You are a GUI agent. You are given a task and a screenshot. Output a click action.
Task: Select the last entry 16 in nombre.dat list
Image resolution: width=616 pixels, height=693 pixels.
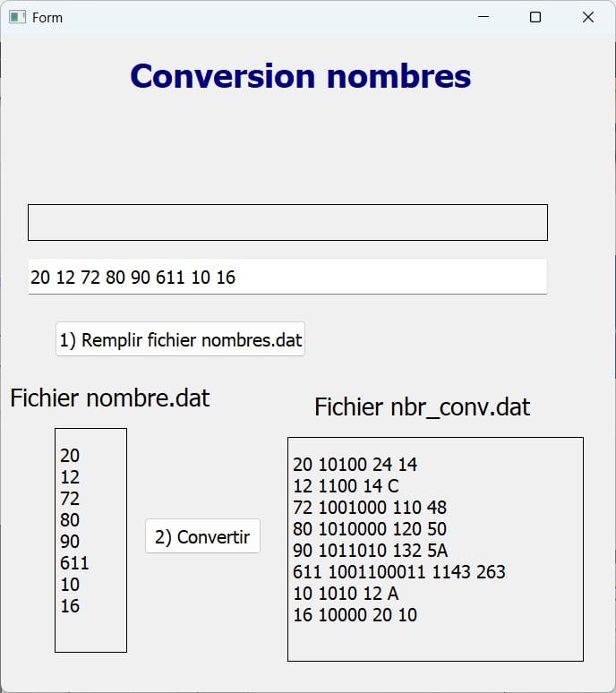point(70,606)
